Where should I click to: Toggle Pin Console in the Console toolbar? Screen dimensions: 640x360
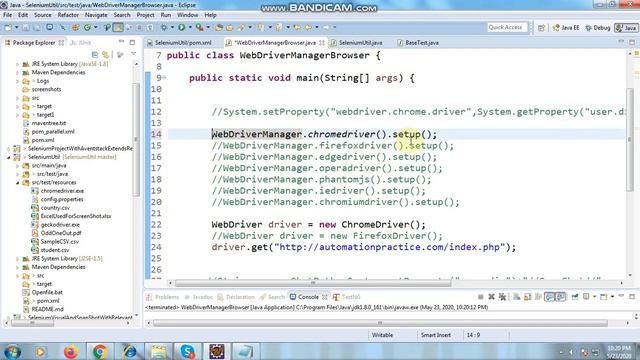pos(575,297)
